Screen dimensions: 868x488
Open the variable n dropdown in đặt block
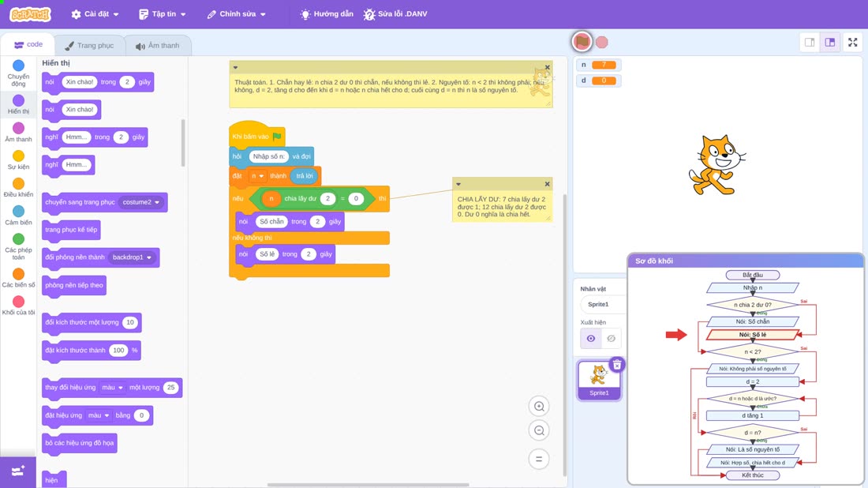click(257, 176)
